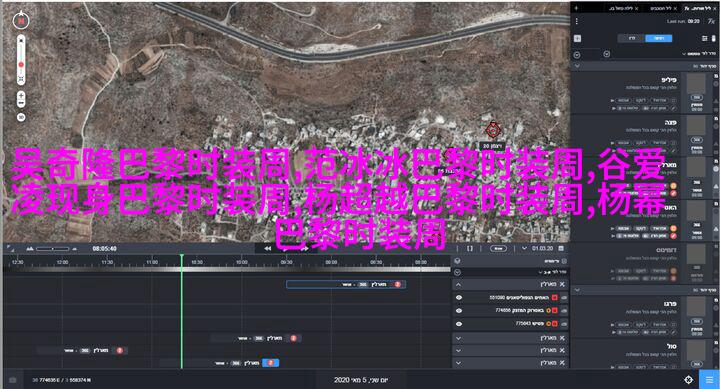Select the blue active segment of the view toggle
This screenshot has height=389, width=720.
tap(658, 38)
